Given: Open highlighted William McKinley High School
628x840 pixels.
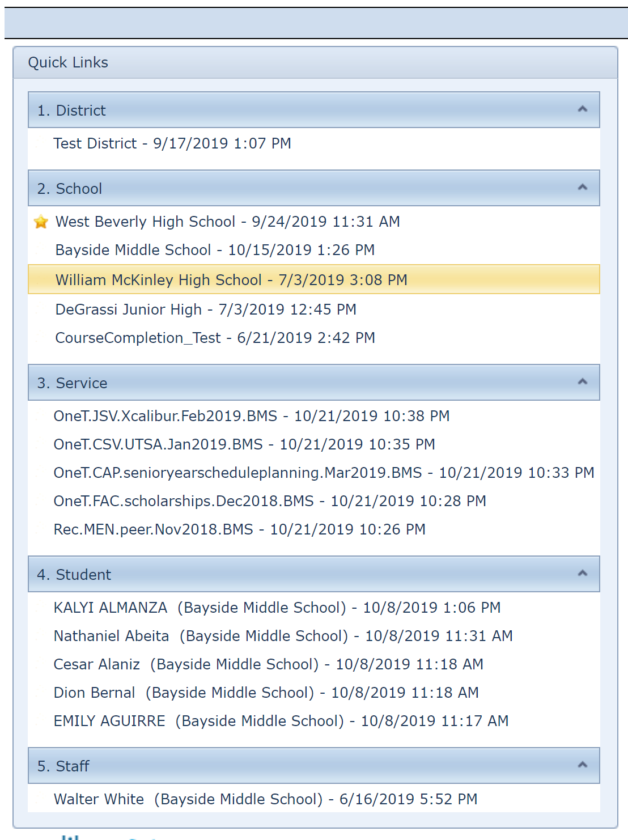Looking at the screenshot, I should (314, 279).
